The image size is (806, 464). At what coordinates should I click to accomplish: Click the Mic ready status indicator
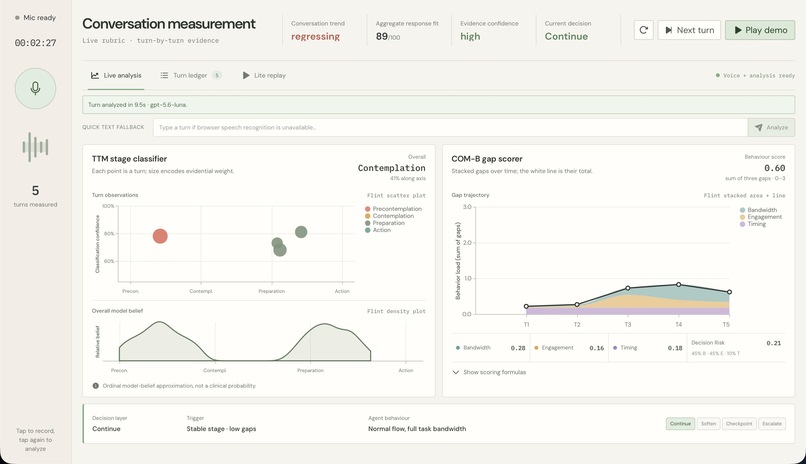tap(35, 17)
